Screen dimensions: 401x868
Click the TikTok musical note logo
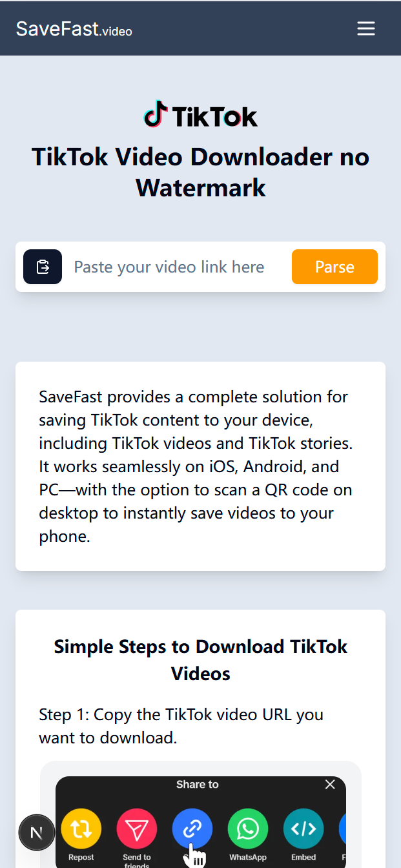coord(155,115)
